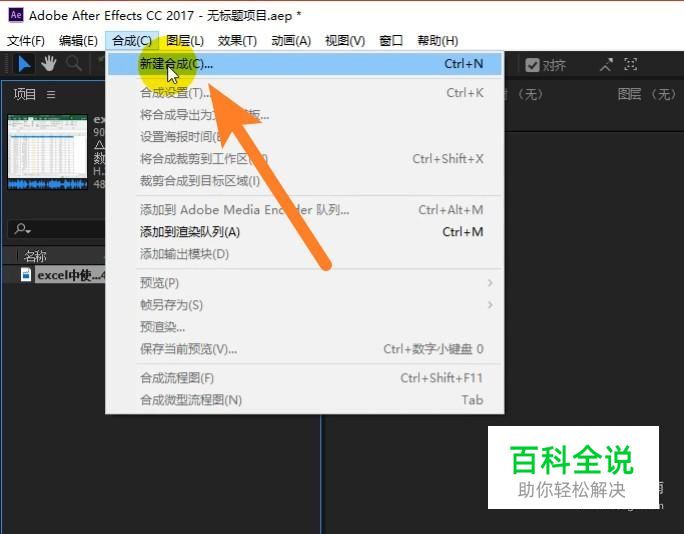Choose 添加到渲染队列(A) entry
Screen dimensions: 684x534
[x=305, y=232]
